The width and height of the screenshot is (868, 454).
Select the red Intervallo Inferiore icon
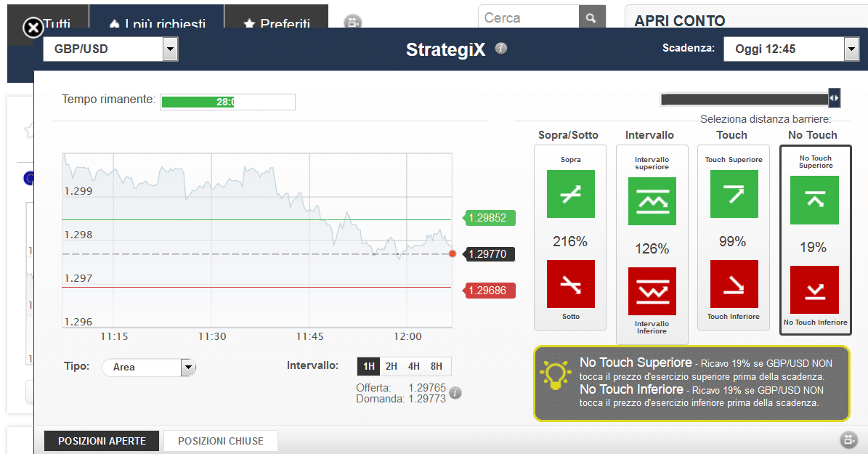(652, 291)
